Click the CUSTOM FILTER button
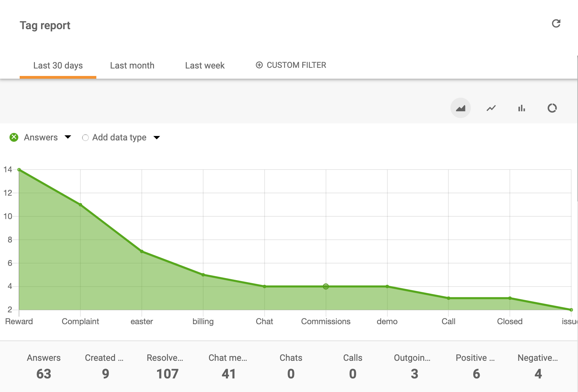The width and height of the screenshot is (578, 392). click(296, 65)
